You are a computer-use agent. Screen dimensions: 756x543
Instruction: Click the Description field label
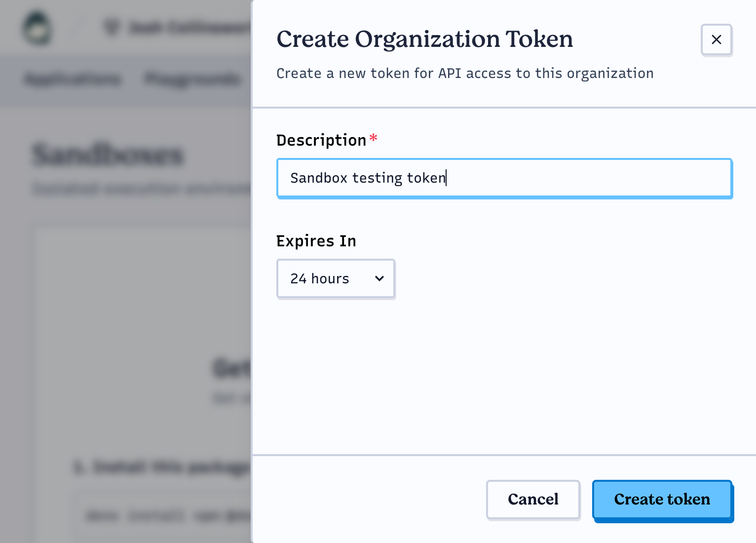click(321, 140)
